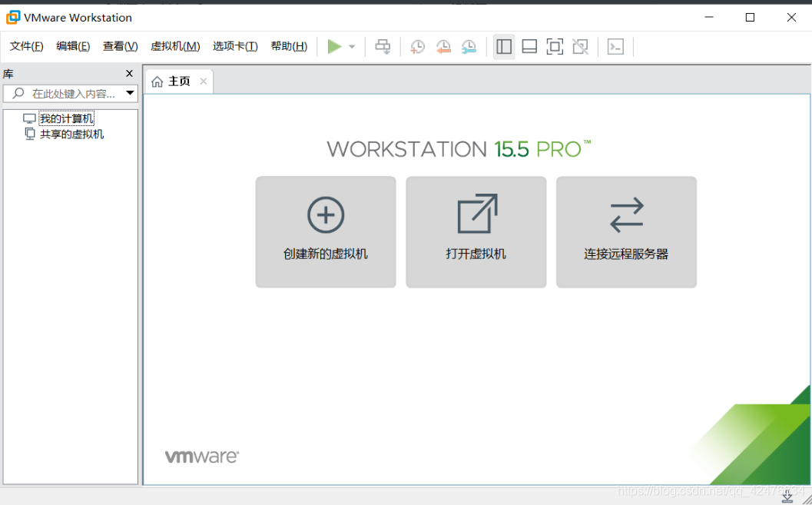Click the Revert to Snapshot icon
The image size is (812, 505).
(443, 47)
